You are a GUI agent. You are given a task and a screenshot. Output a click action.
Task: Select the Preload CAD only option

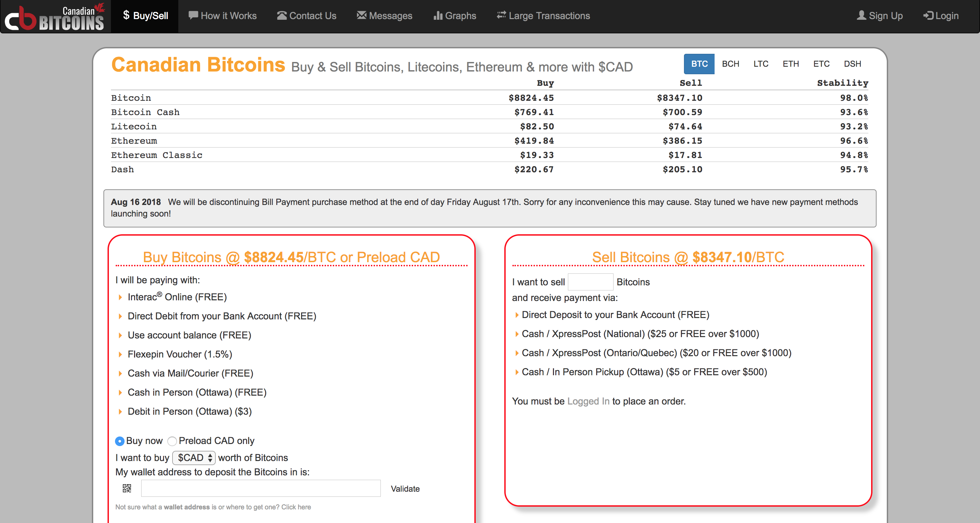[x=172, y=441]
